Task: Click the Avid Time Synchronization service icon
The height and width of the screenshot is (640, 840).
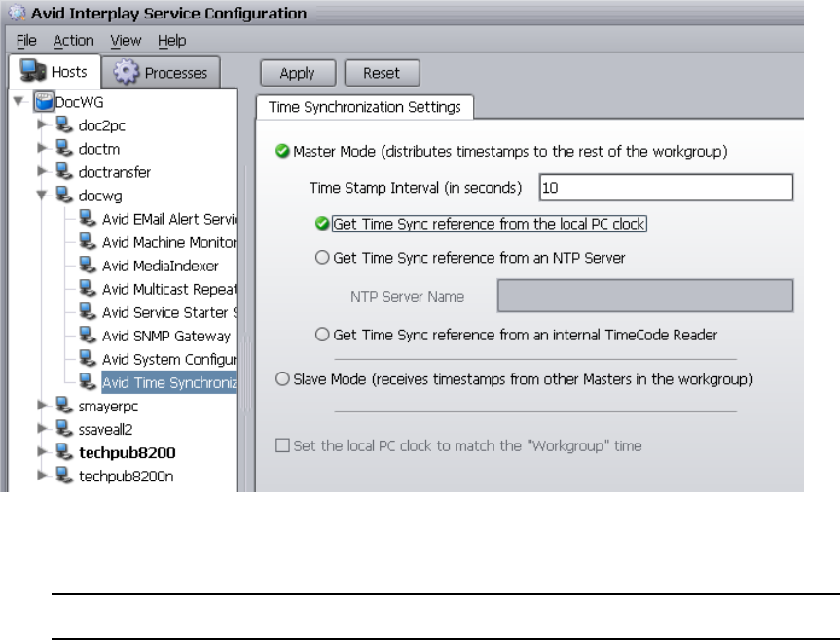Action: pyautogui.click(x=88, y=382)
